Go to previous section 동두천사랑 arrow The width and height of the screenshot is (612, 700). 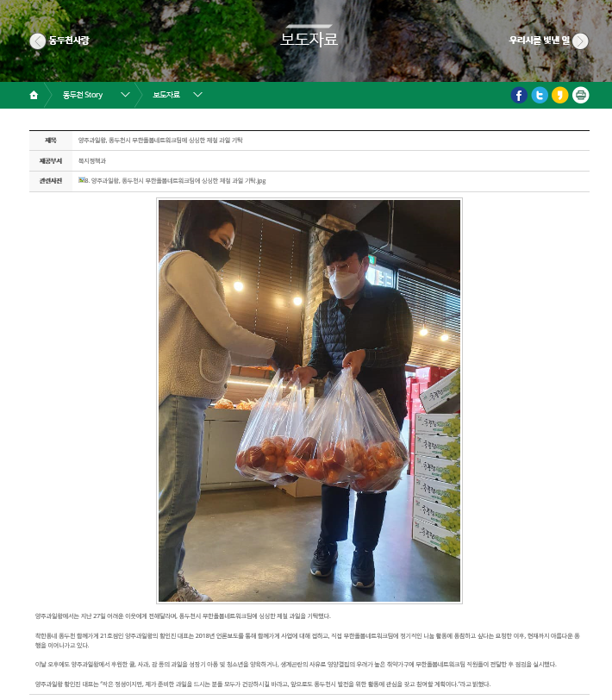point(38,41)
